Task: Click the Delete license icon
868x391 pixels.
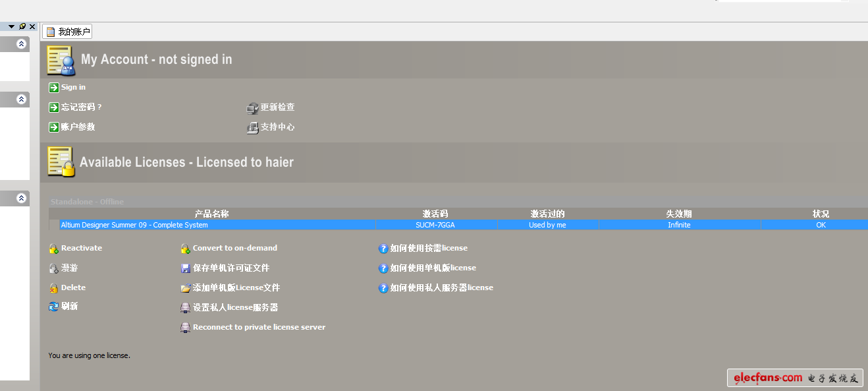Action: (54, 288)
